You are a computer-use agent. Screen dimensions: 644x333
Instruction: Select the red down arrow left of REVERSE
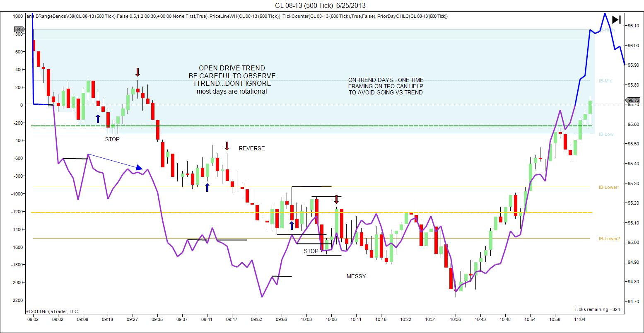point(227,146)
